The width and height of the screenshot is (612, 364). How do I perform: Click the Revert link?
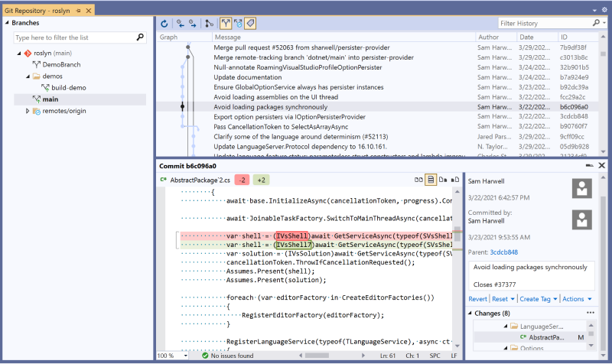pyautogui.click(x=477, y=298)
